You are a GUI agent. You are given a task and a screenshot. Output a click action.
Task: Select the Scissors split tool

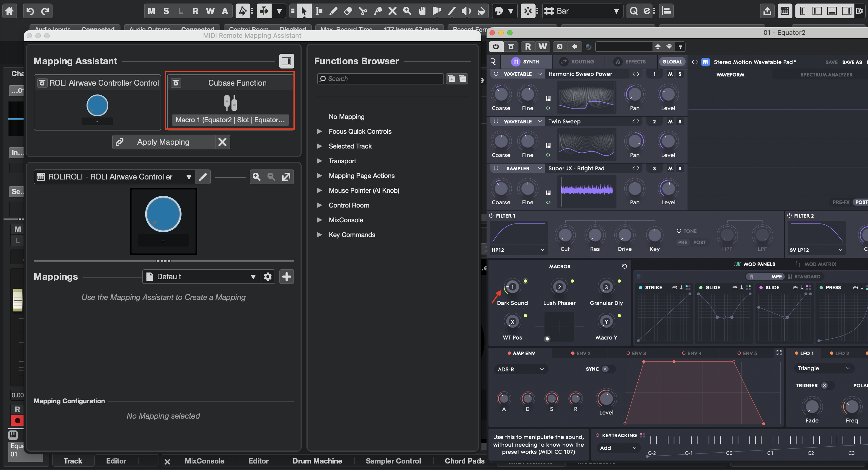click(363, 11)
